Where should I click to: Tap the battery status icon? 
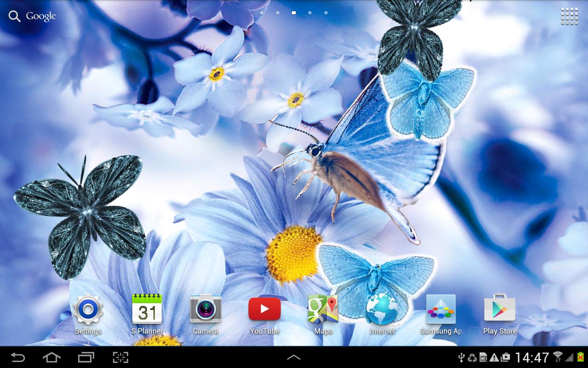(x=581, y=357)
